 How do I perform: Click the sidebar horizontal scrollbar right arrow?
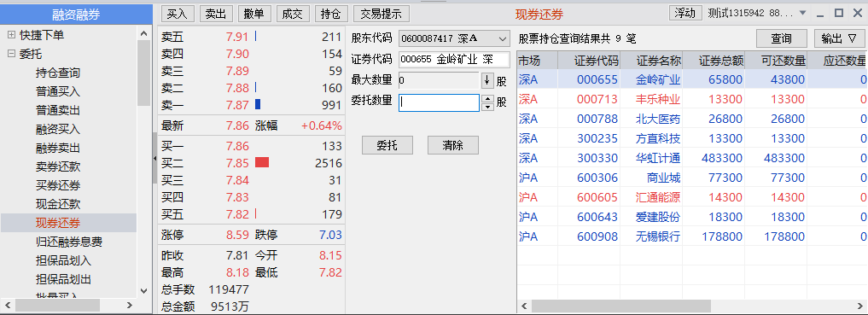point(130,305)
